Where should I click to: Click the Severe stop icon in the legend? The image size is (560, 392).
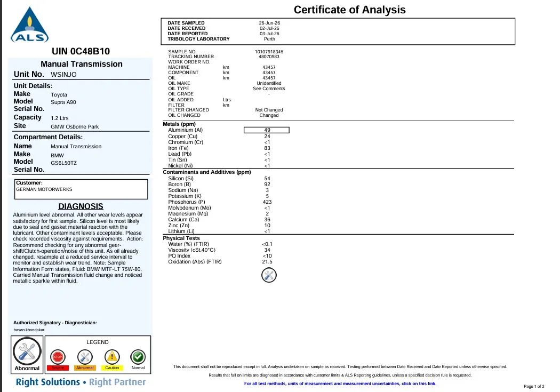(x=58, y=357)
